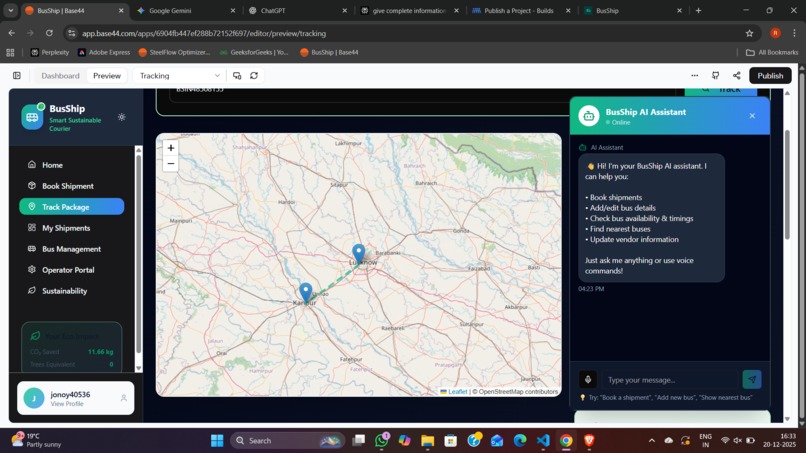Reload the browser page

[49, 33]
